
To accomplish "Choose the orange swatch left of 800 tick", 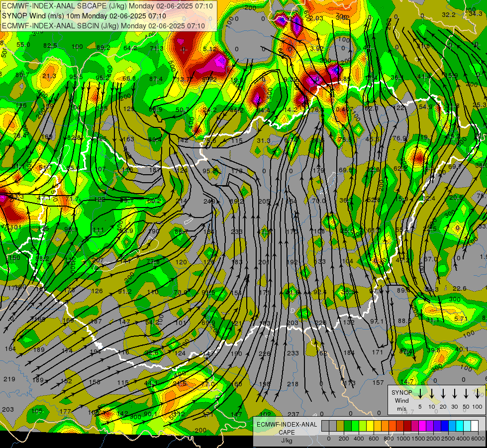I will click(385, 426).
